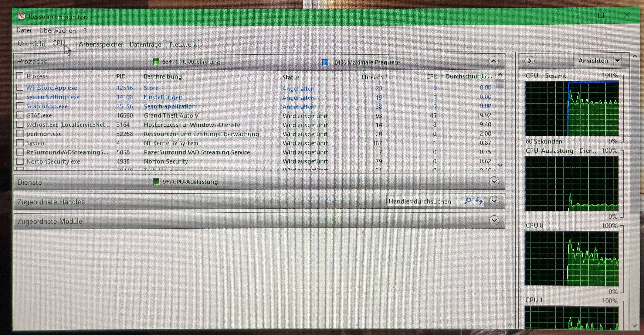The image size is (644, 335).
Task: Click the refresh arrows icon next to Handles search
Action: click(x=479, y=201)
